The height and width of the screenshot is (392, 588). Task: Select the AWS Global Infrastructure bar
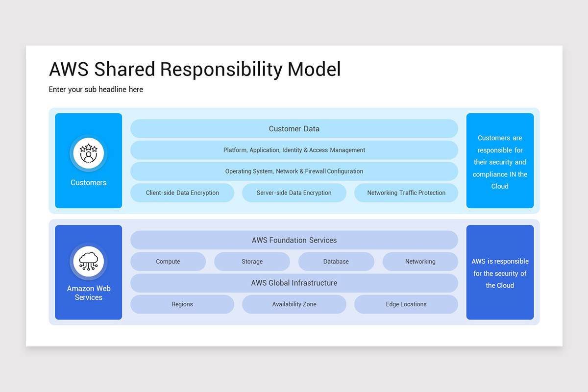[x=294, y=283]
